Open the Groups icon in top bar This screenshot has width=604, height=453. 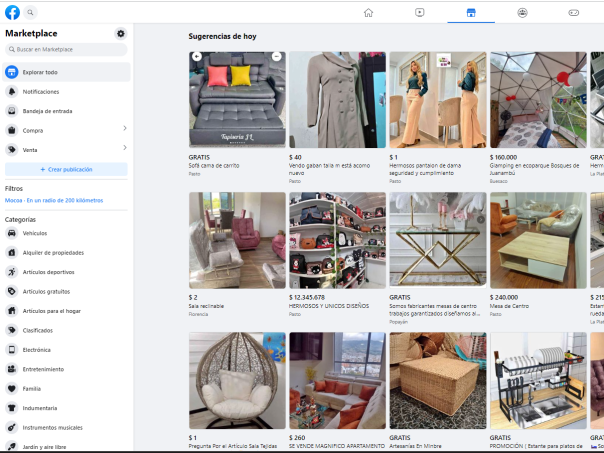tap(522, 13)
